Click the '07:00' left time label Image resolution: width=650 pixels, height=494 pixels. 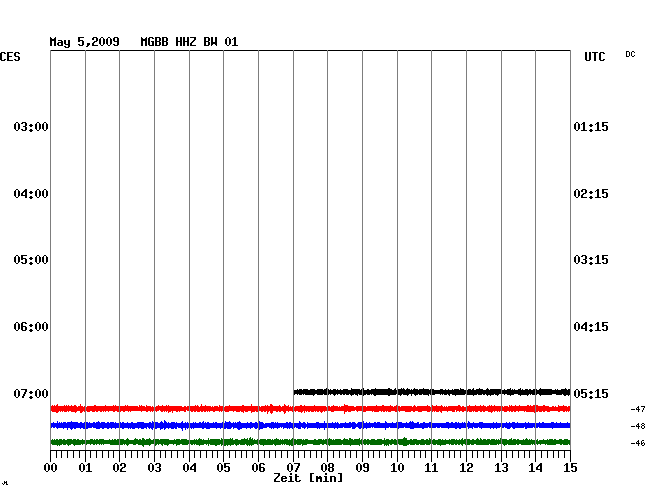(x=31, y=393)
